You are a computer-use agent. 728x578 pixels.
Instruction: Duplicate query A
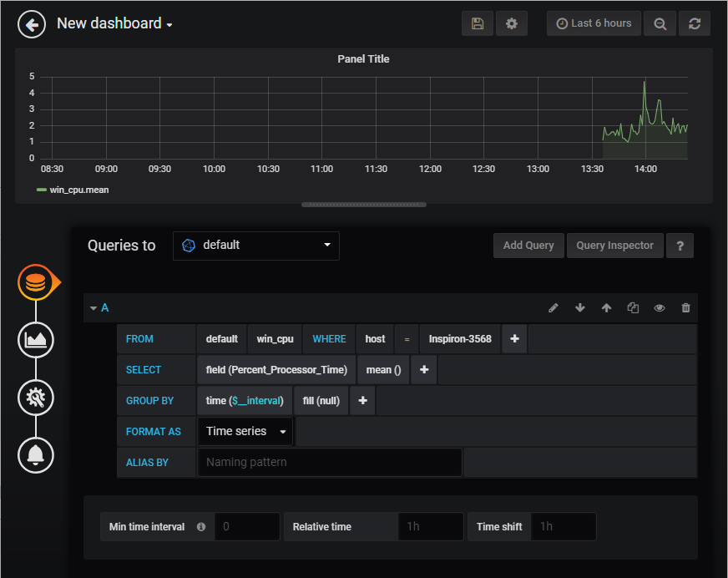(x=633, y=307)
